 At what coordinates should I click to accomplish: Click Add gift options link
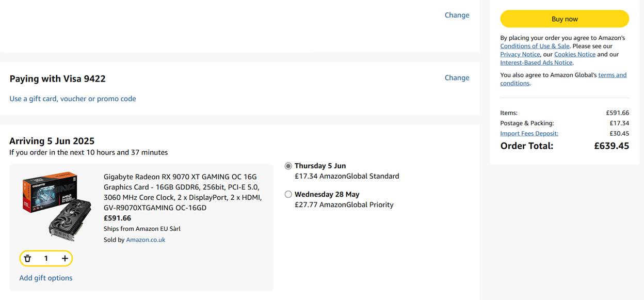pyautogui.click(x=46, y=278)
